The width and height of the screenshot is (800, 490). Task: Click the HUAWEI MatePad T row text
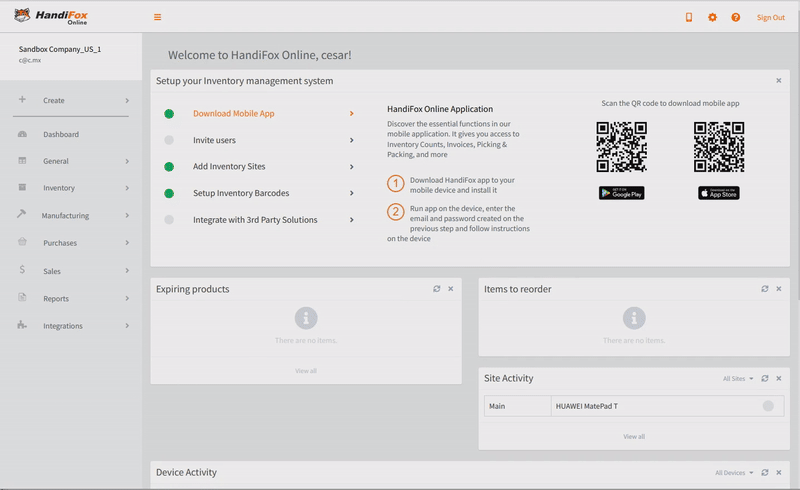pos(586,406)
